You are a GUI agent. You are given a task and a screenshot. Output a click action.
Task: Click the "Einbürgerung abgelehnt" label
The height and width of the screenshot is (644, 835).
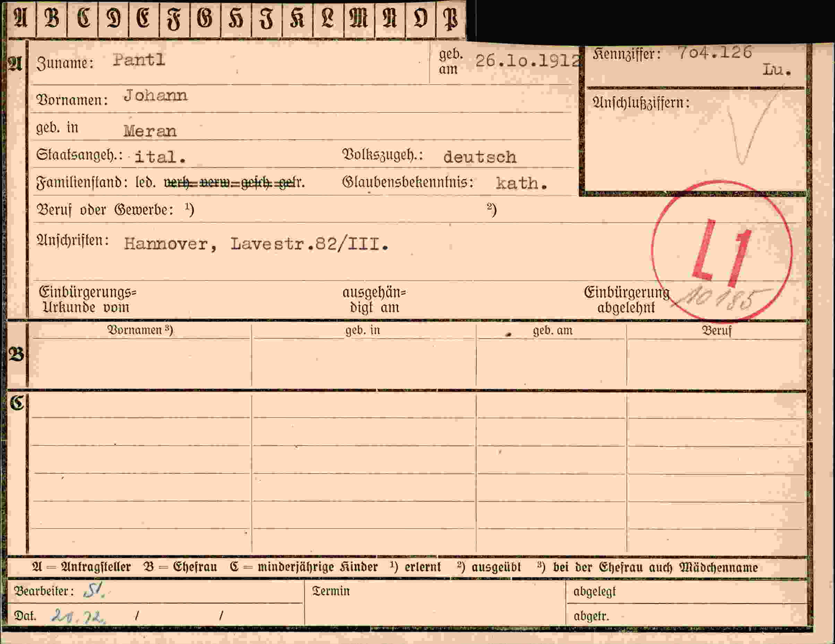click(x=627, y=300)
